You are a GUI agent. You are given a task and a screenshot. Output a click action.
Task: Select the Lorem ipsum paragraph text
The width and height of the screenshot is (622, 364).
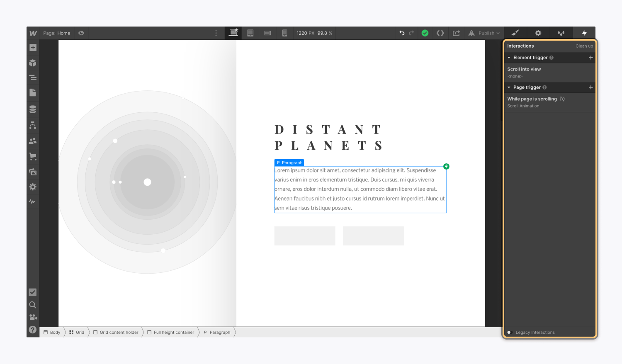point(360,189)
